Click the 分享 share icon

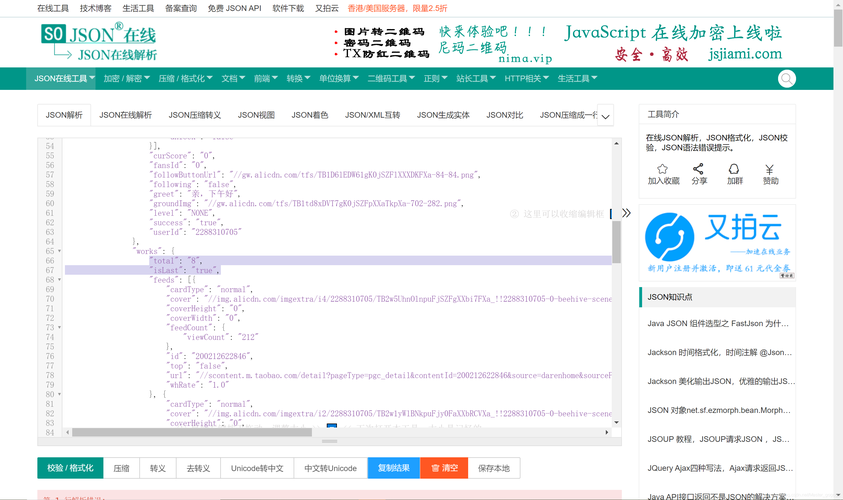(698, 169)
